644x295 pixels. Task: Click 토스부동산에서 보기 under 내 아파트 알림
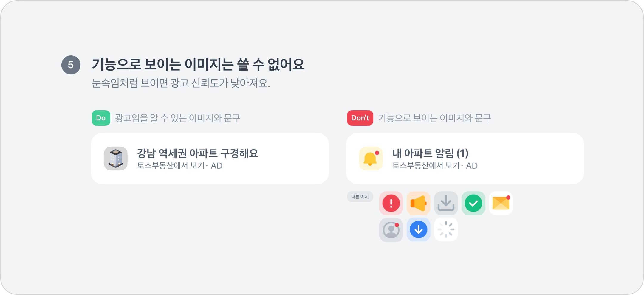coord(426,166)
